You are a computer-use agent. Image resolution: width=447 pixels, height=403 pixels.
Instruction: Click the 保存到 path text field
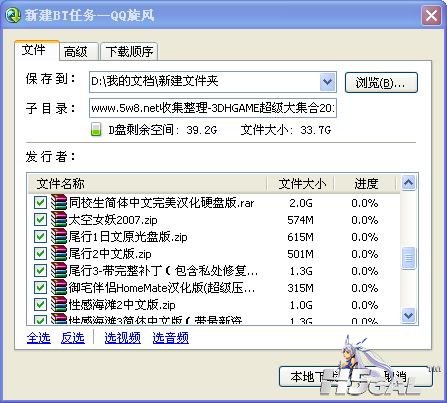204,82
